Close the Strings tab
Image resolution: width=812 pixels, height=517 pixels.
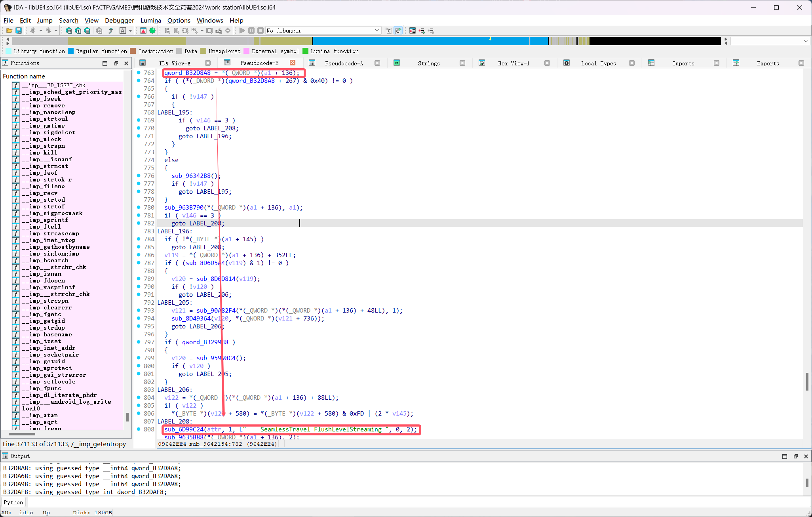pyautogui.click(x=462, y=63)
